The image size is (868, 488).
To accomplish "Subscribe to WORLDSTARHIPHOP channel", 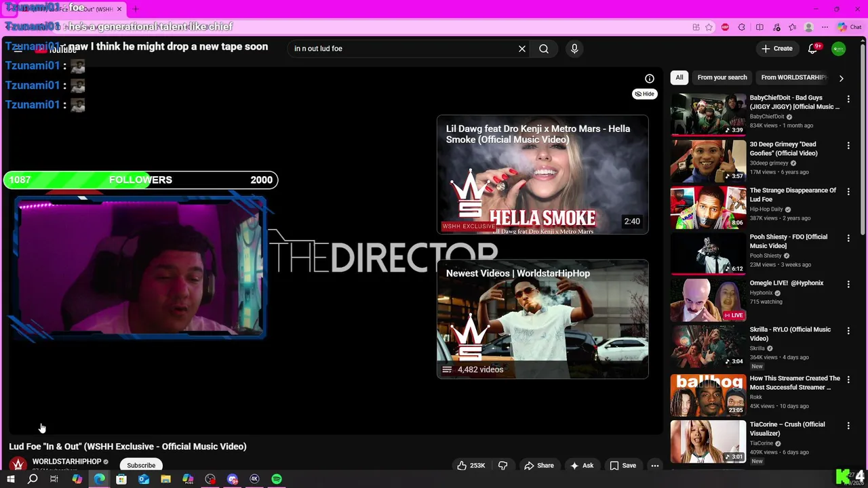I will pyautogui.click(x=141, y=466).
